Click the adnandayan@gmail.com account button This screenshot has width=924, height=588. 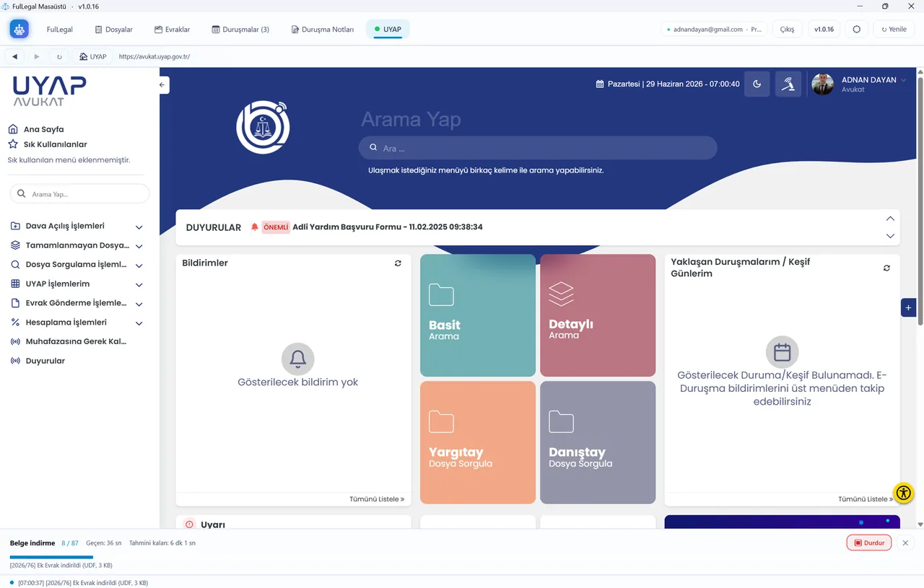714,30
